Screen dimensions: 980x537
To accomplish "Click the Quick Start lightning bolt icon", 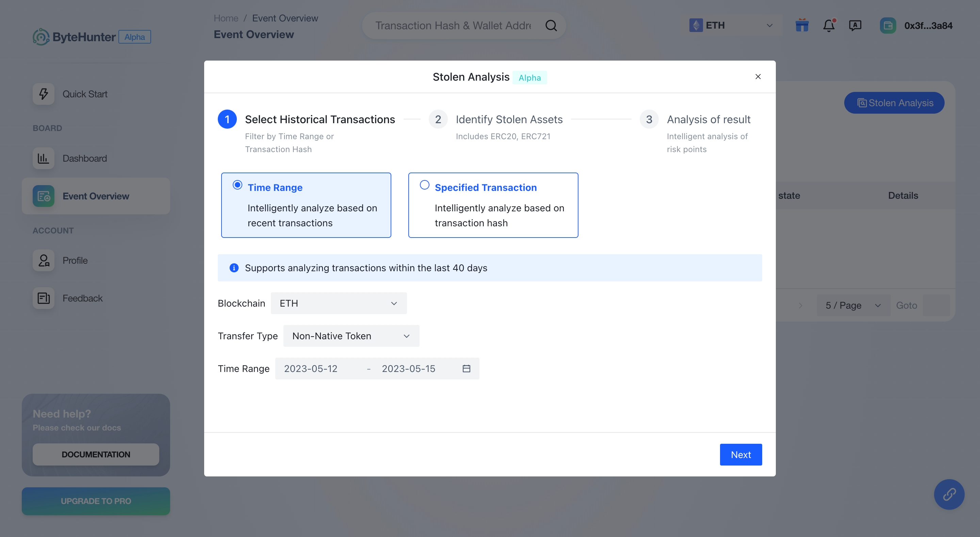I will (43, 93).
